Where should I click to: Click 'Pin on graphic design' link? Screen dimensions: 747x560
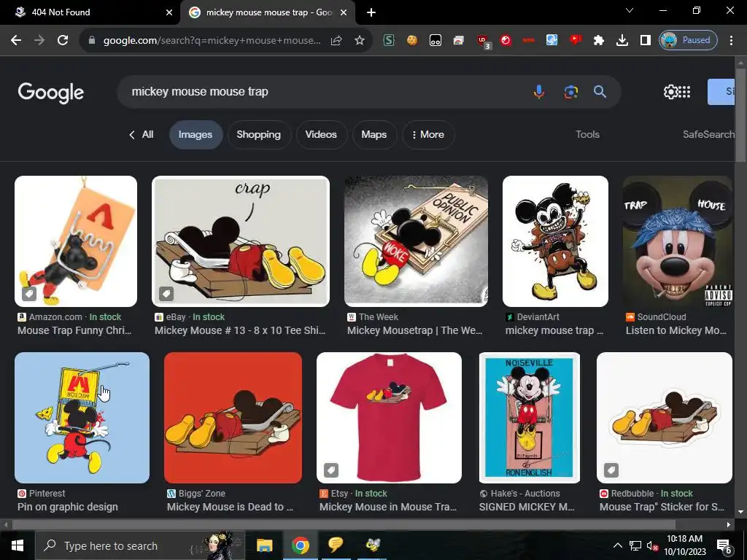pyautogui.click(x=68, y=507)
